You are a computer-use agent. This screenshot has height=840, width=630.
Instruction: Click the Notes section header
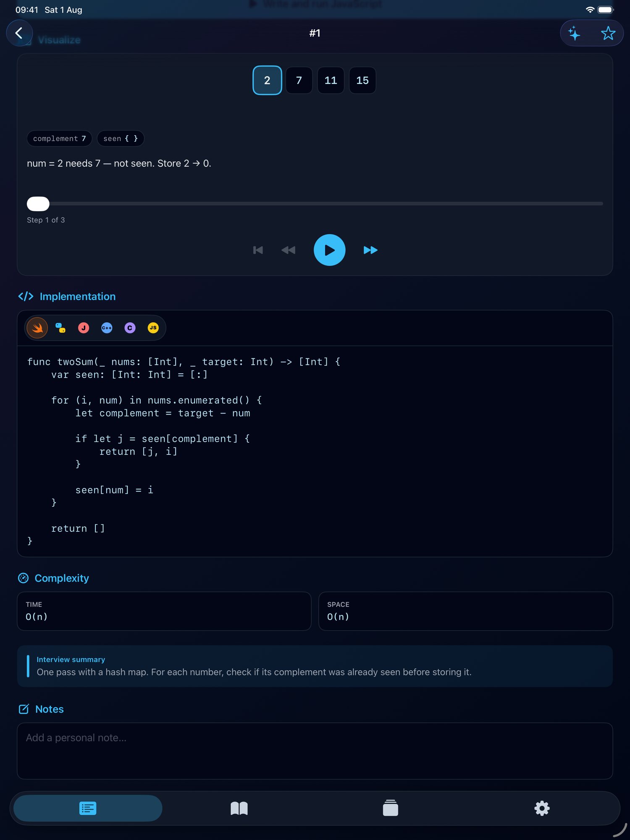point(41,709)
